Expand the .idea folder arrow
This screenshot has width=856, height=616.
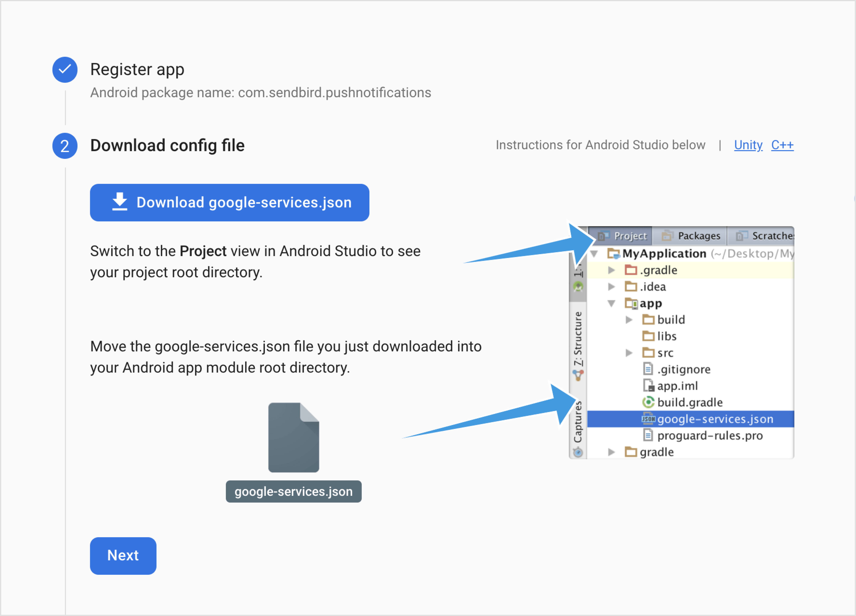pos(611,287)
